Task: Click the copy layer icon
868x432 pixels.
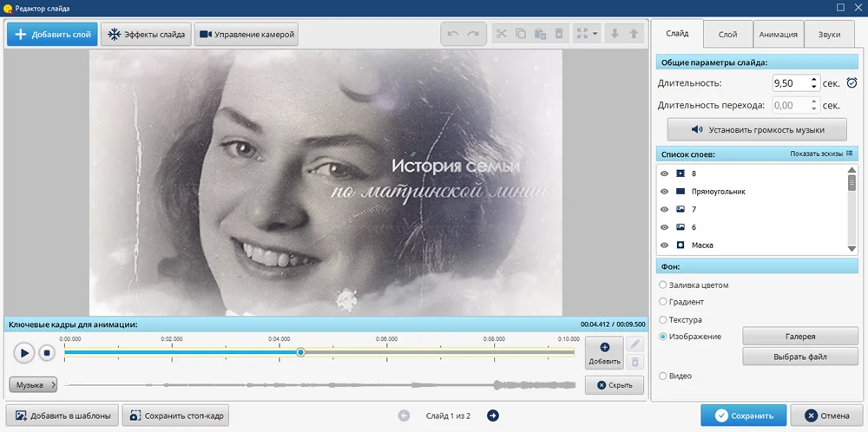Action: [x=521, y=34]
